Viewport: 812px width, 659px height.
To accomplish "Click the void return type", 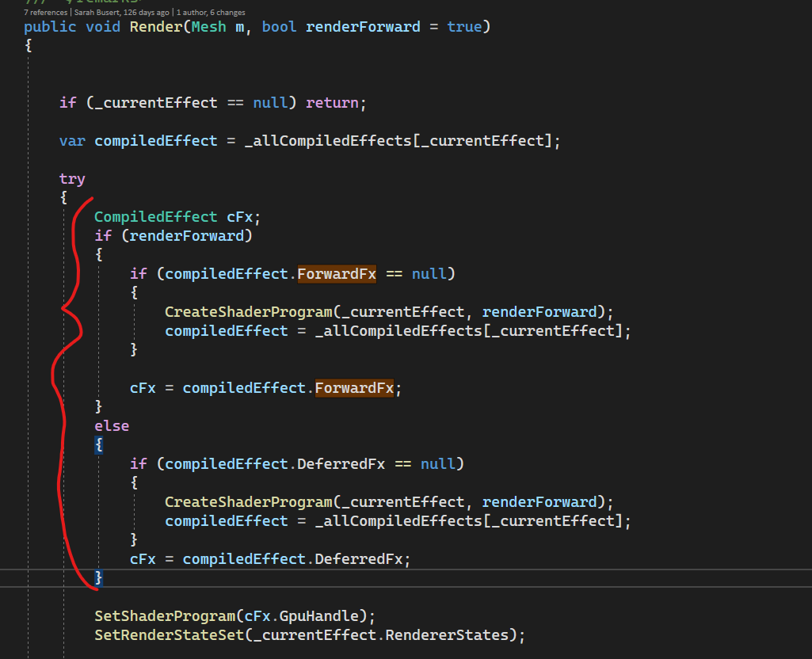I will (x=103, y=27).
